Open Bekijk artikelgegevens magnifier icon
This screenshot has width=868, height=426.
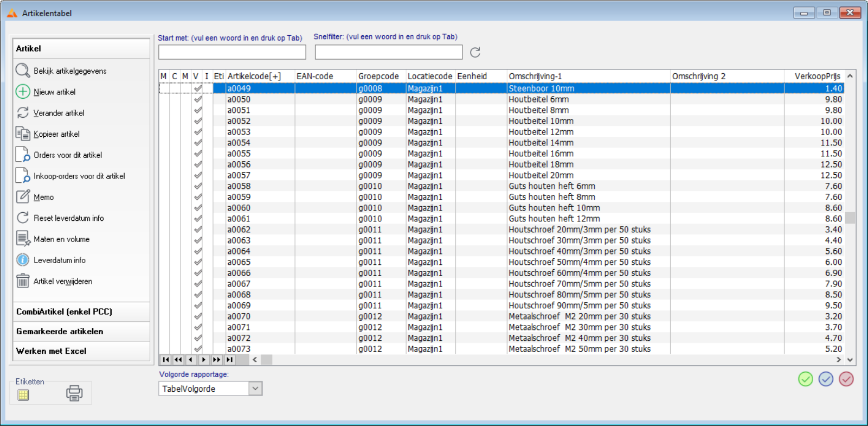point(23,71)
